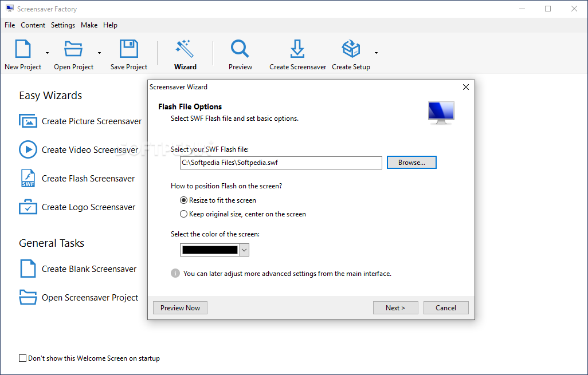
Task: Check Don't show this Welcome Screen on startup
Action: (22, 358)
